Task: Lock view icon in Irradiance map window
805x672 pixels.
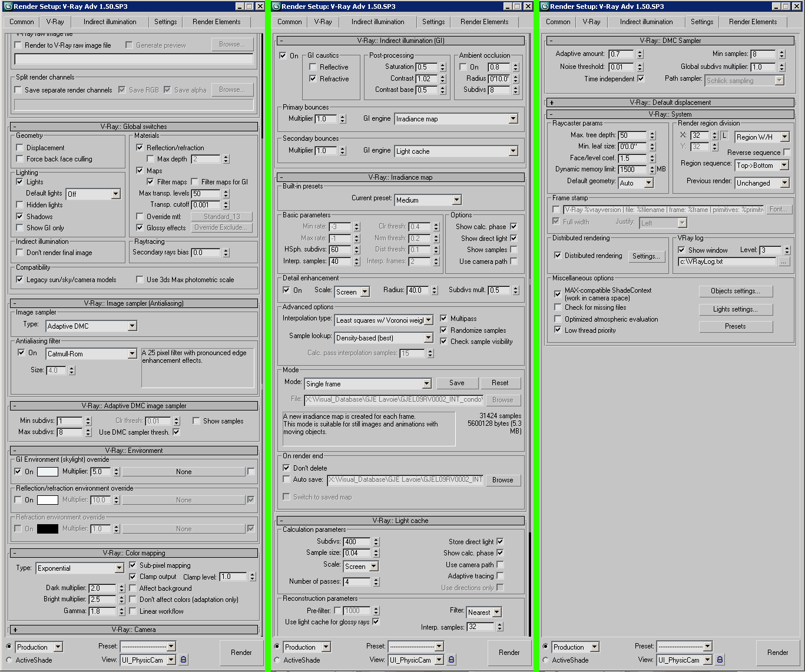Action: point(451,660)
